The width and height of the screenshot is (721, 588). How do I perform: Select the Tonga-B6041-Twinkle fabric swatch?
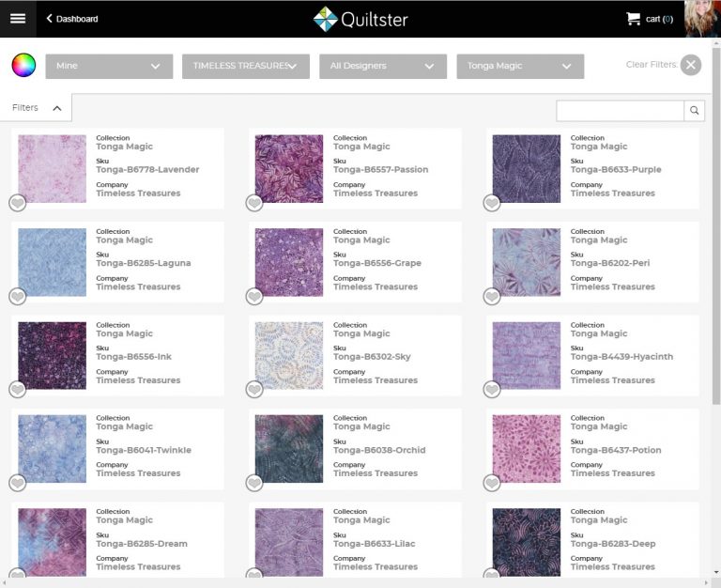coord(52,449)
